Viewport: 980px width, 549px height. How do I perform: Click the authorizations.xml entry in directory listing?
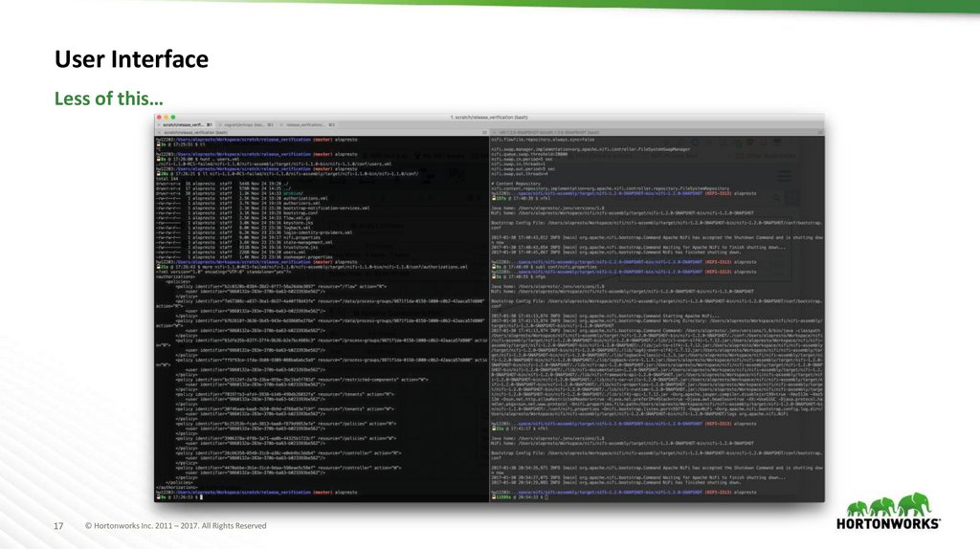point(305,199)
